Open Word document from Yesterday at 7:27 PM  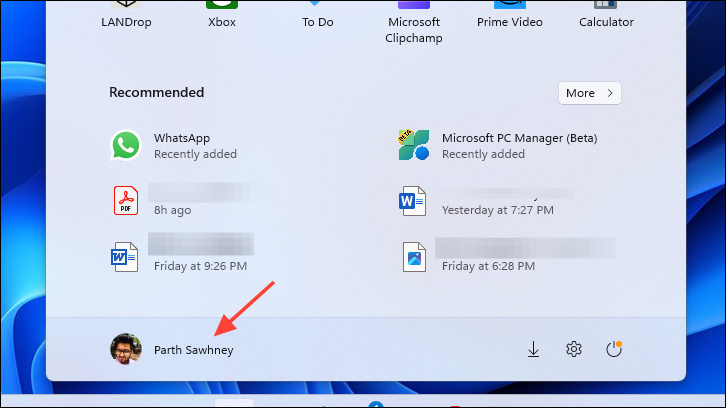tap(485, 201)
